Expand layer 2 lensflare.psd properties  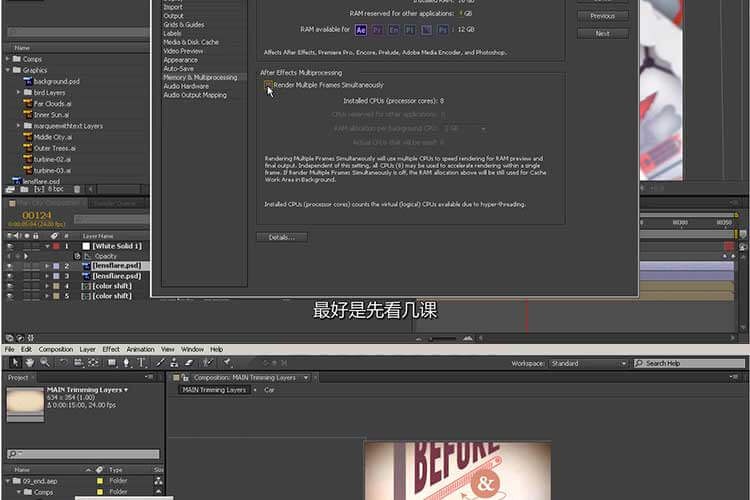(x=47, y=266)
